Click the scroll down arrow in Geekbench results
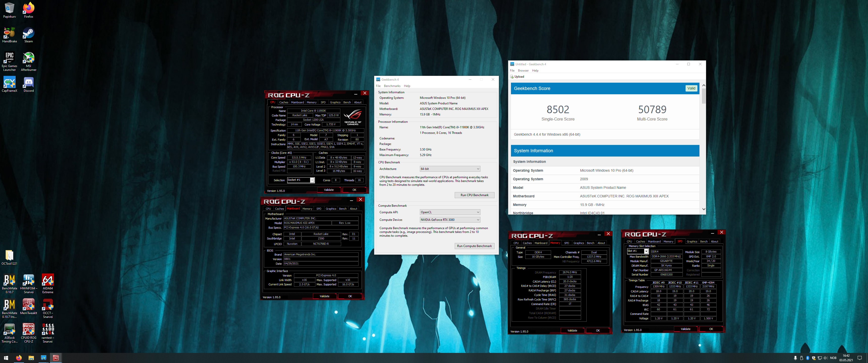The width and height of the screenshot is (868, 363). (x=703, y=209)
